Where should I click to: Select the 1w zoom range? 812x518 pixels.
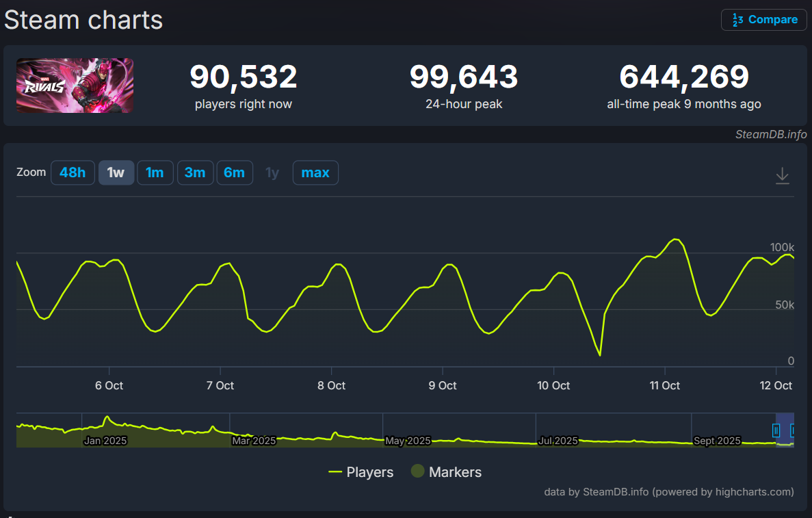(x=116, y=172)
